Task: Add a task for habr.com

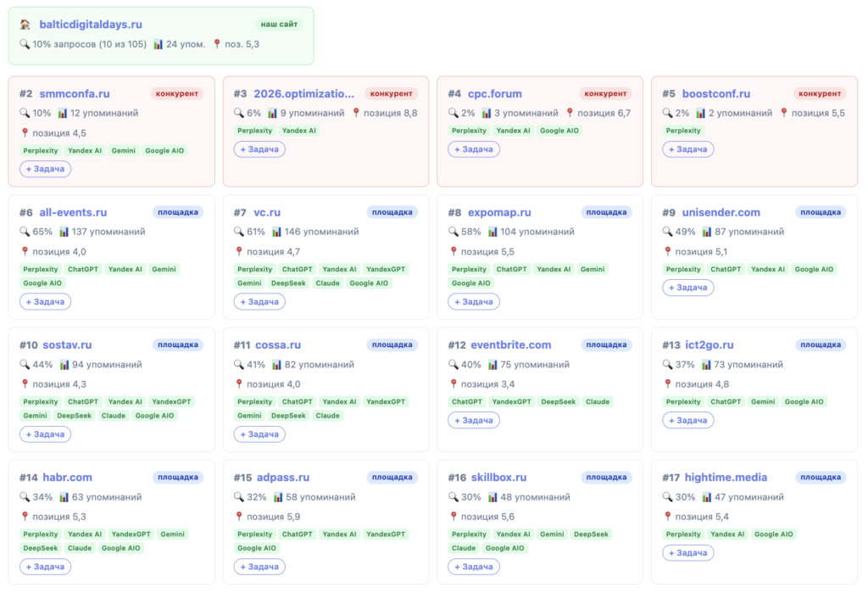Action: pyautogui.click(x=46, y=567)
